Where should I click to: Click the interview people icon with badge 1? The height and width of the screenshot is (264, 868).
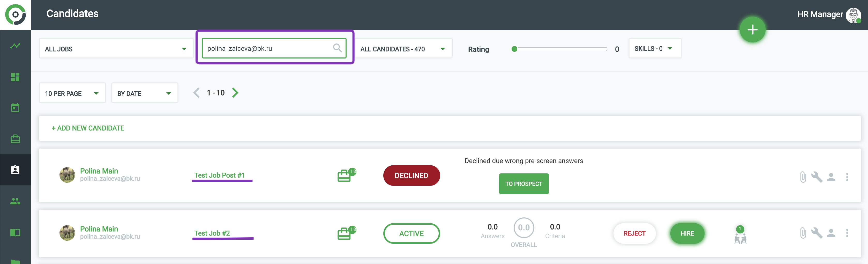click(x=740, y=235)
